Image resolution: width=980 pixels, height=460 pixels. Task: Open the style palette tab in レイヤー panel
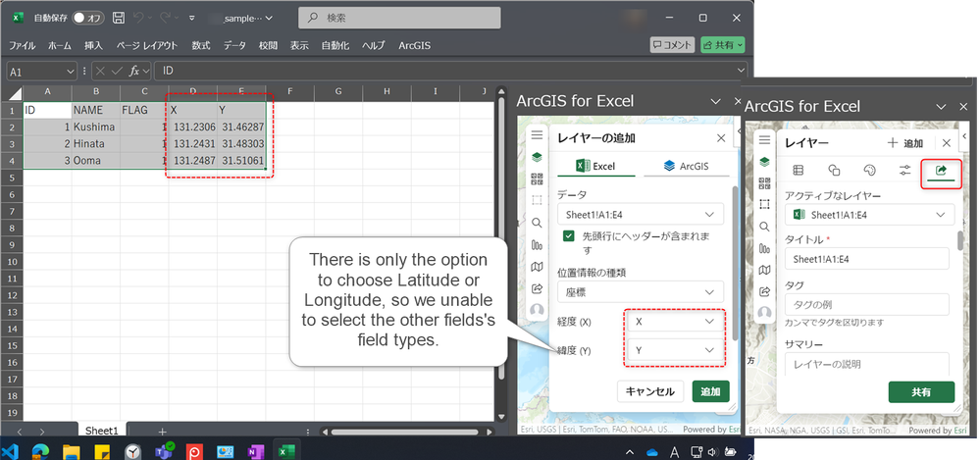(x=869, y=170)
